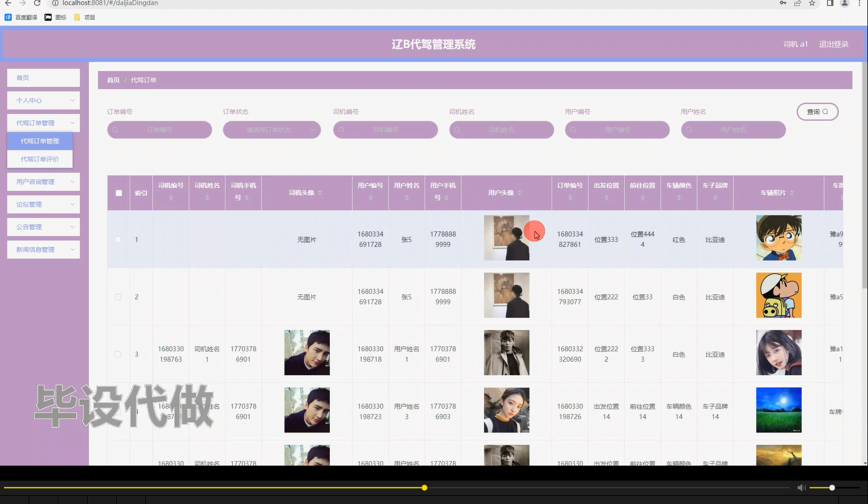Open row 4 blue sky car photo
The image size is (868, 504).
[779, 409]
